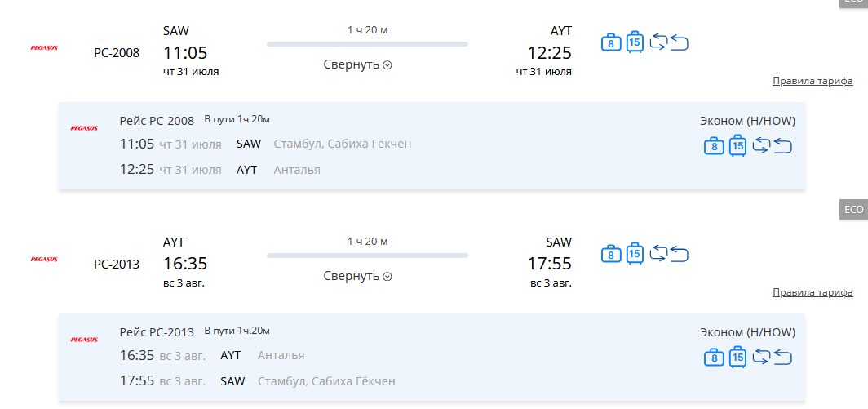Click the 8 kg hand luggage icon for PC-2013 summary
Viewport: 868px width, 409px height.
pos(611,254)
